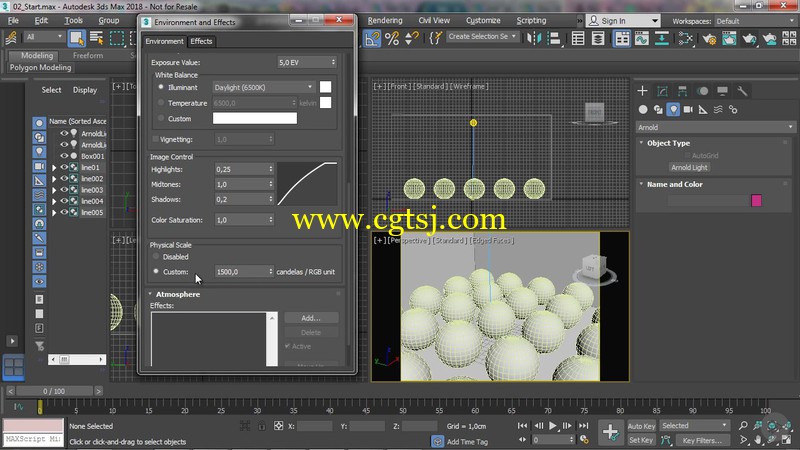This screenshot has width=800, height=450.
Task: Click the Custom white balance color swatch
Action: [x=255, y=118]
